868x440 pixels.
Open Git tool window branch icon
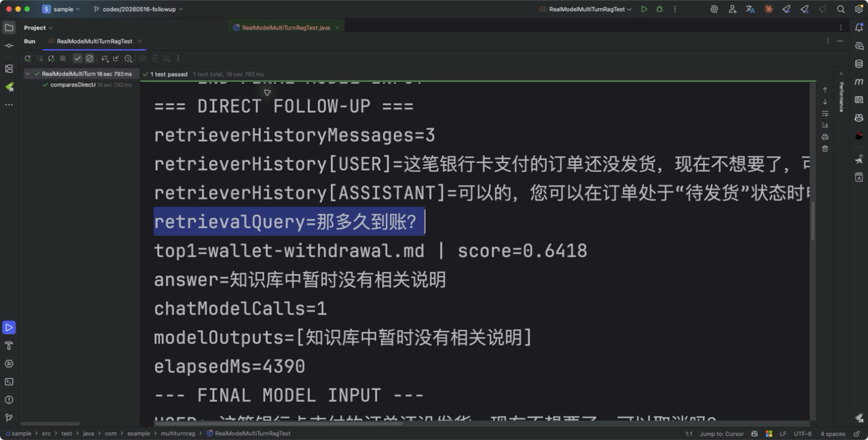tap(9, 418)
